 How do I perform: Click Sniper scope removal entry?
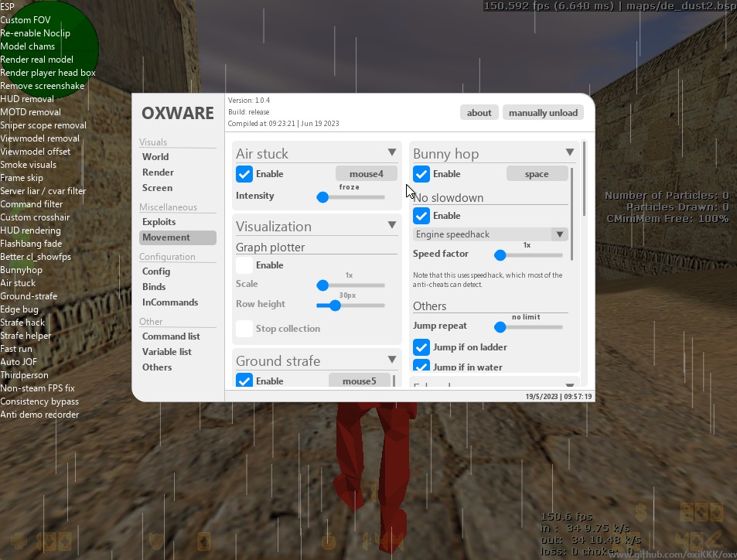click(43, 125)
